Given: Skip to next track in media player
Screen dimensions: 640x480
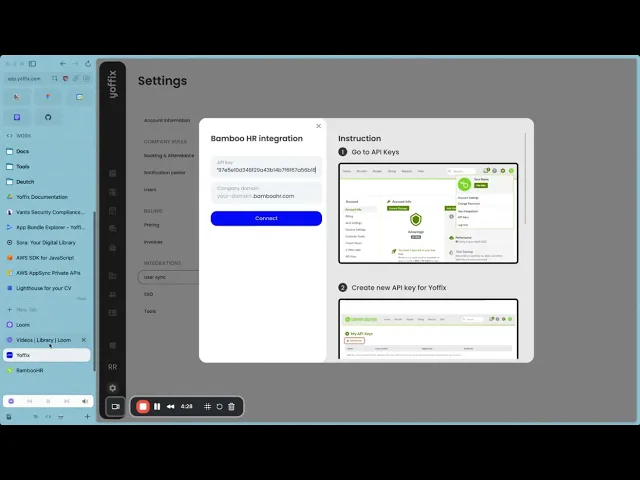Looking at the screenshot, I should point(67,401).
